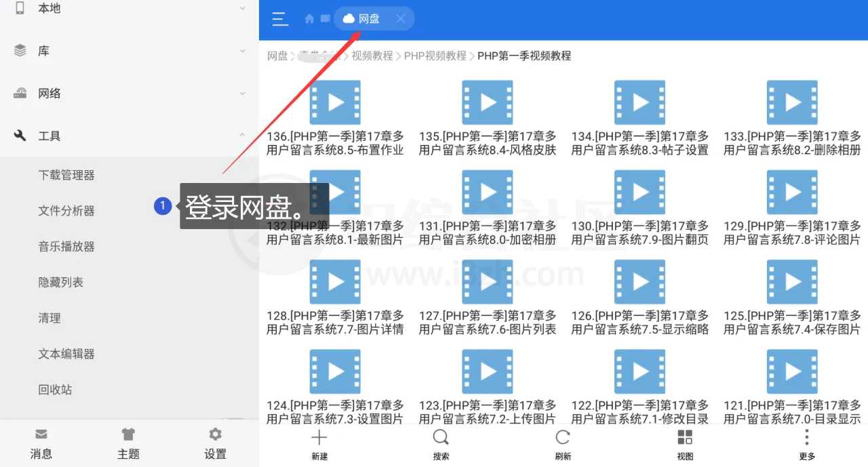
Task: Collapse the 工具 section
Action: pyautogui.click(x=243, y=136)
